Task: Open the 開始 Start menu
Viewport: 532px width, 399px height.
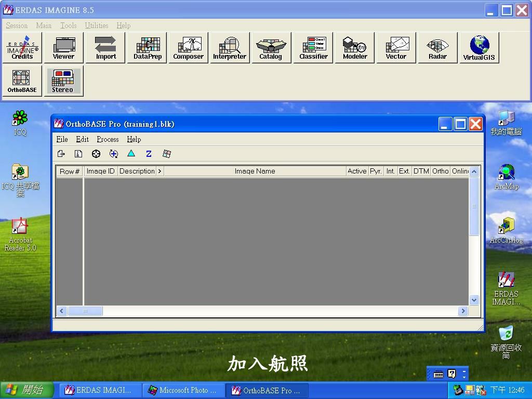Action: [27, 390]
